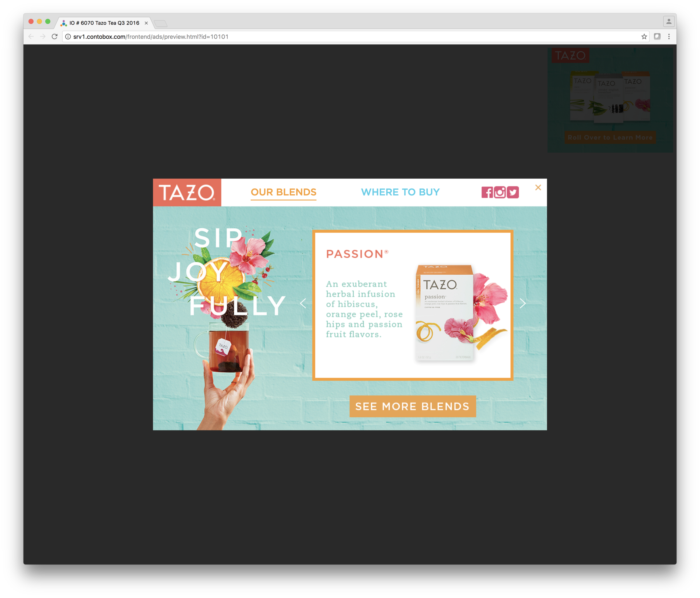View site information icon in address bar
Viewport: 700px width, 598px height.
pos(68,36)
